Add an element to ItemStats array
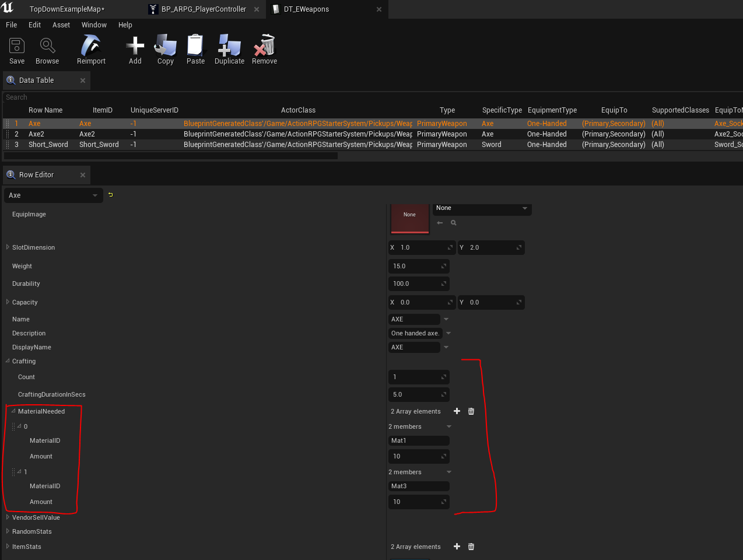Image resolution: width=743 pixels, height=560 pixels. click(457, 547)
